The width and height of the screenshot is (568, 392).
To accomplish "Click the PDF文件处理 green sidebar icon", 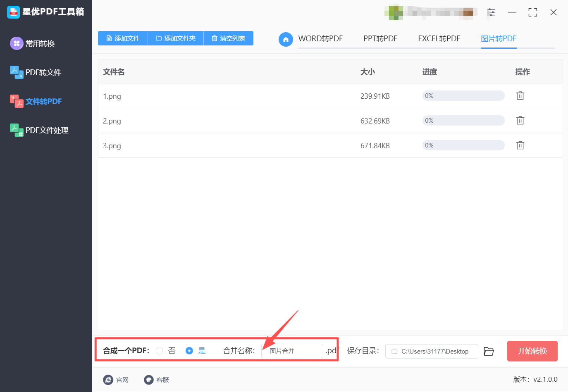I will pos(17,130).
